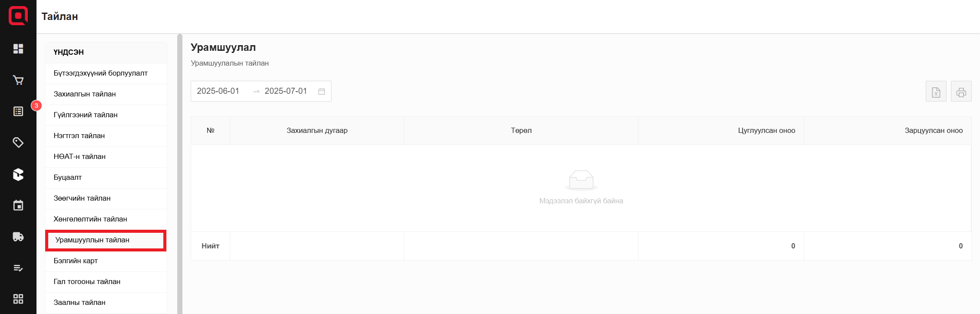Open the shopping cart icon in sidebar
980x314 pixels.
click(x=18, y=80)
